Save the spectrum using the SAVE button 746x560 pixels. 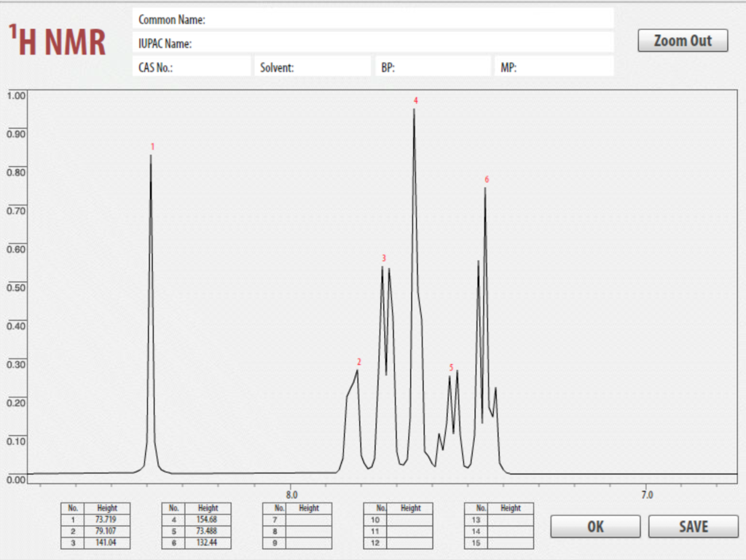click(692, 527)
